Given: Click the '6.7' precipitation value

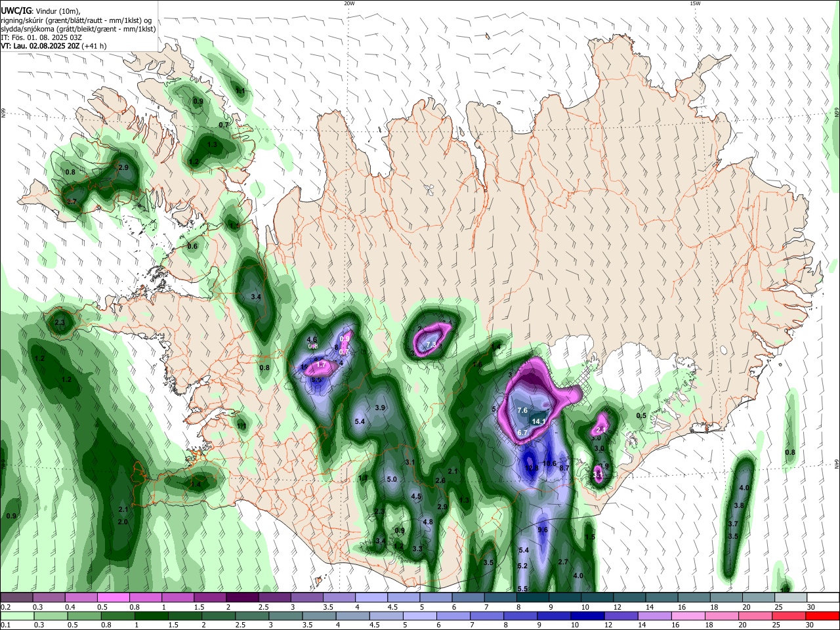Looking at the screenshot, I should click(522, 433).
